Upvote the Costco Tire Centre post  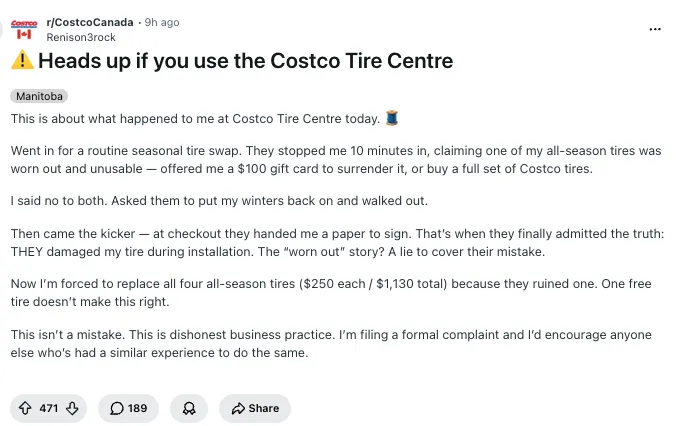coord(25,408)
